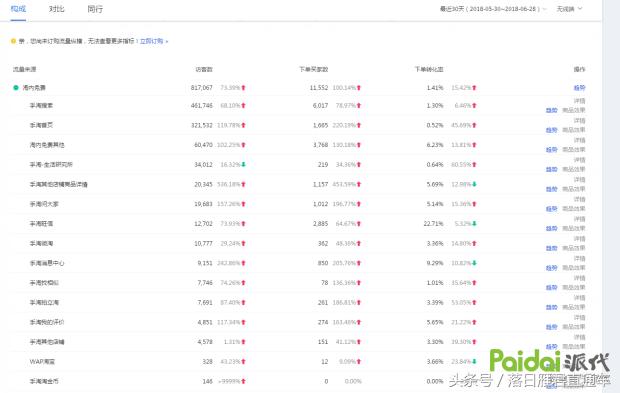Open 详情 for the 7,746 visitors row
620x393 pixels.
pos(579,278)
